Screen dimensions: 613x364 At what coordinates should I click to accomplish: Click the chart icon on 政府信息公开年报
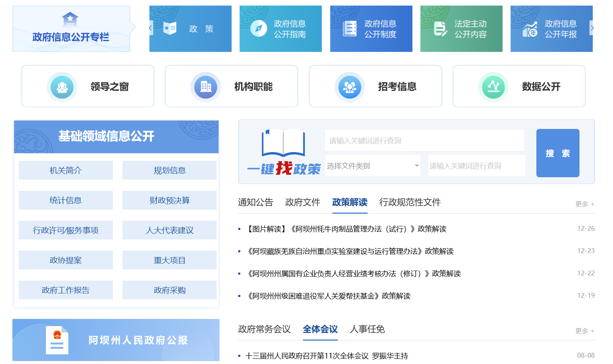530,29
